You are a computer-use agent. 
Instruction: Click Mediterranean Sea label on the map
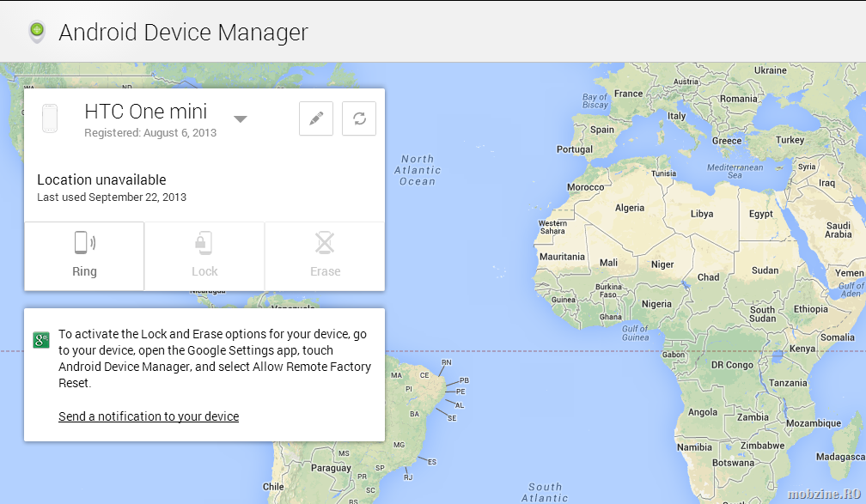[x=735, y=171]
